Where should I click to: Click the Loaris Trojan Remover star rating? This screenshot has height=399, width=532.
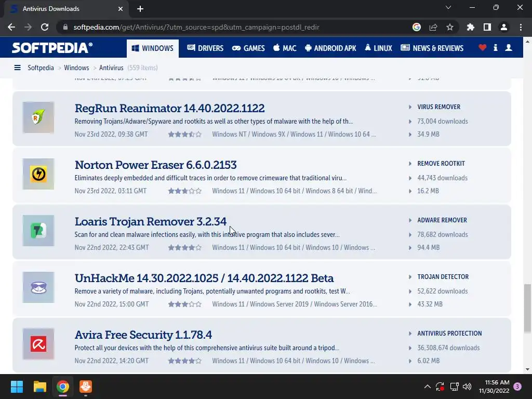tap(185, 248)
